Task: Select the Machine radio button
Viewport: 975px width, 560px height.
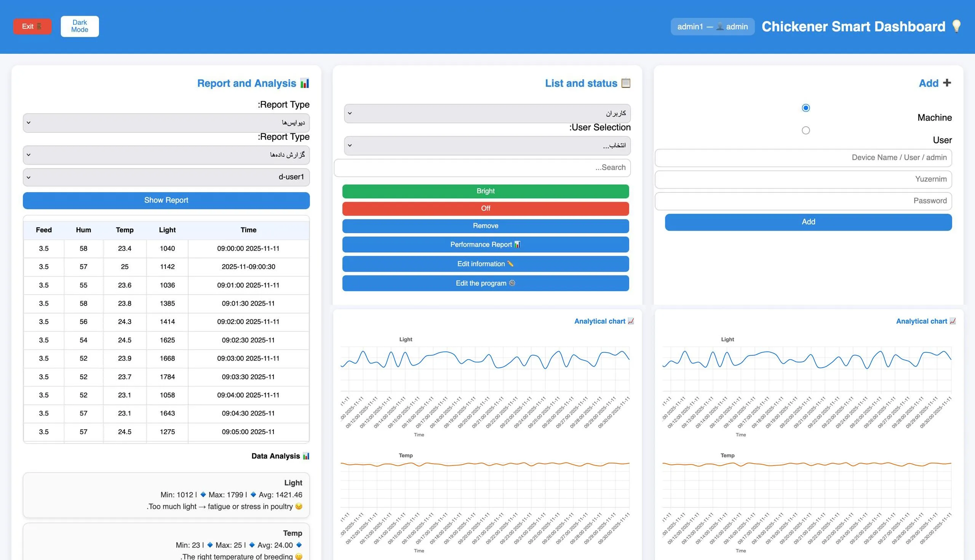Action: click(806, 108)
